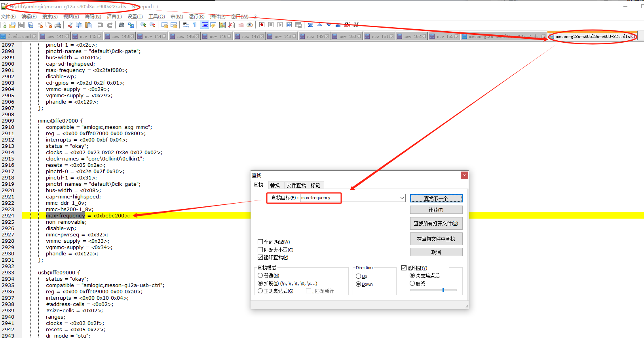The width and height of the screenshot is (644, 338).
Task: Toggle the 匹配大小写 checkbox
Action: point(260,250)
